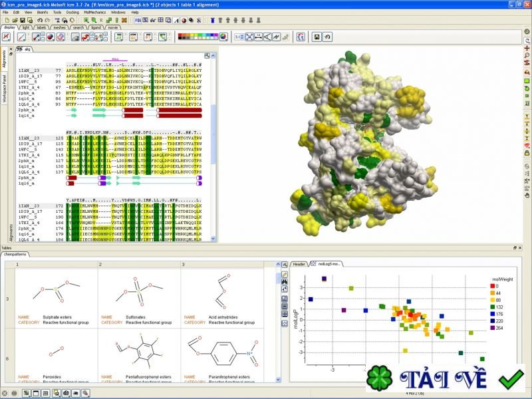
Task: Open the File menu
Action: point(5,12)
